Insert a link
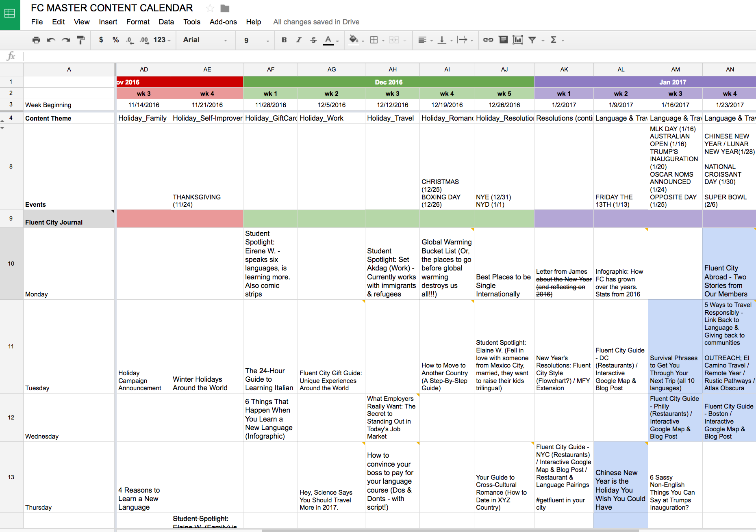The image size is (756, 532). click(x=488, y=40)
